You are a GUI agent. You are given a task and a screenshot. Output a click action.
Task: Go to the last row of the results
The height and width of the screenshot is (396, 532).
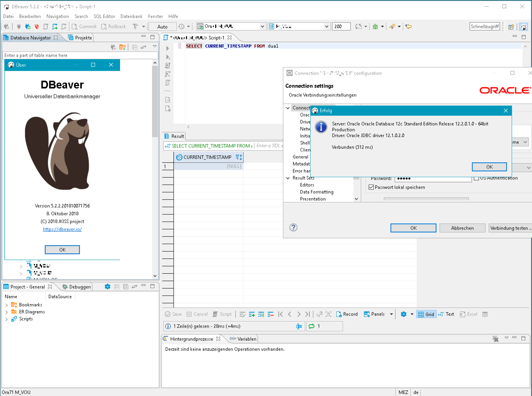308,314
